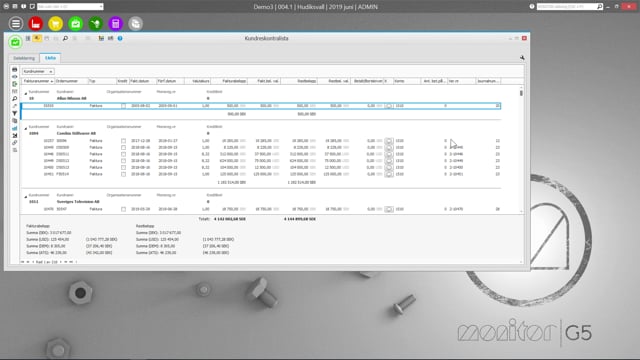Click the blue bar chart icon in sidebar
Image resolution: width=640 pixels, height=360 pixels.
pyautogui.click(x=15, y=128)
